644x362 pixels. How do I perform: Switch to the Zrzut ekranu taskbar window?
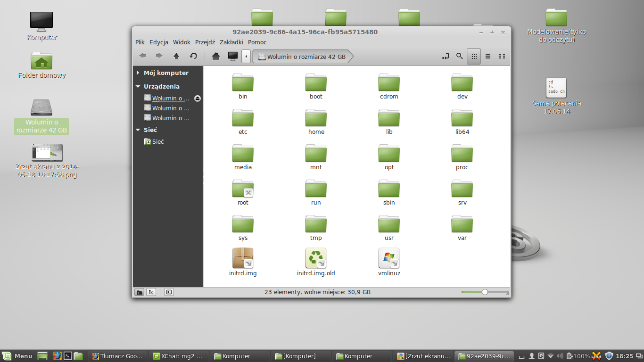pos(423,356)
